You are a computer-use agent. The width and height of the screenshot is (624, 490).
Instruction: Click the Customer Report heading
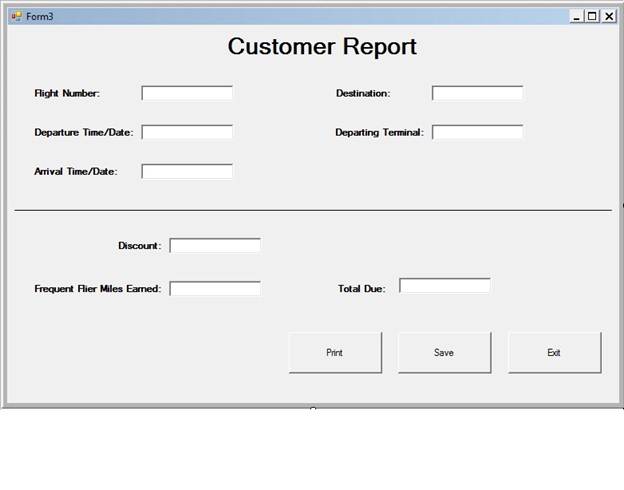(x=322, y=47)
